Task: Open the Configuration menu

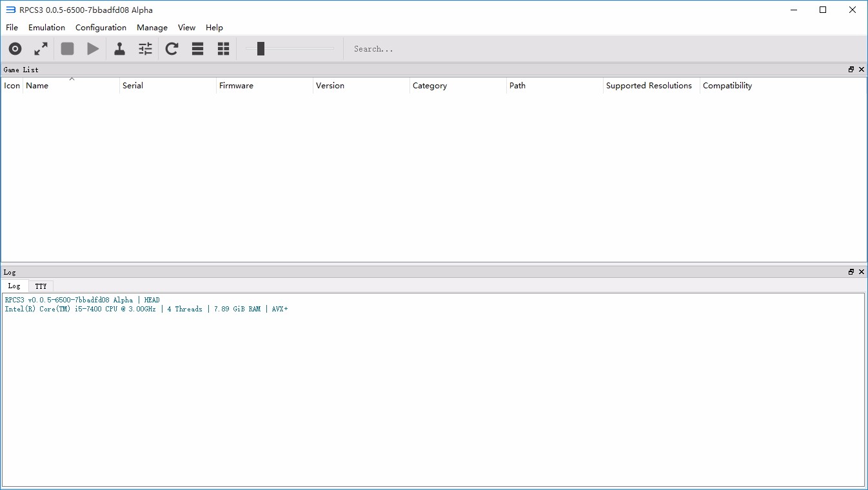Action: click(x=101, y=28)
